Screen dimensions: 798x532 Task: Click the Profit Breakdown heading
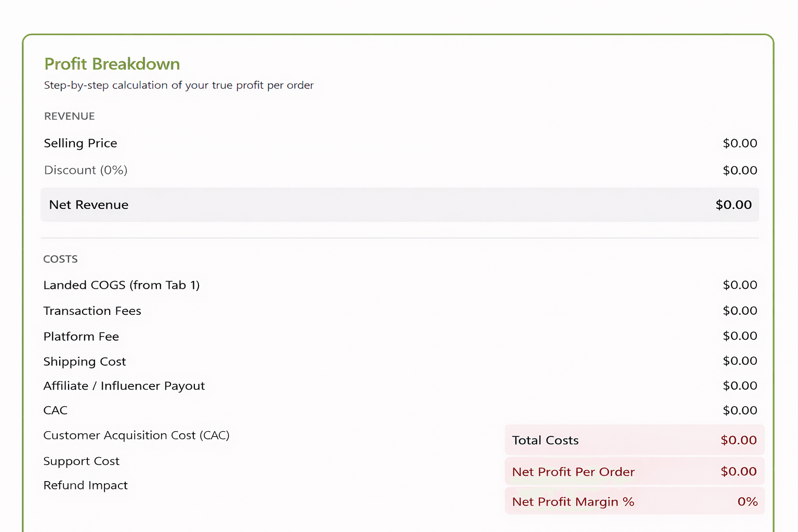tap(112, 63)
